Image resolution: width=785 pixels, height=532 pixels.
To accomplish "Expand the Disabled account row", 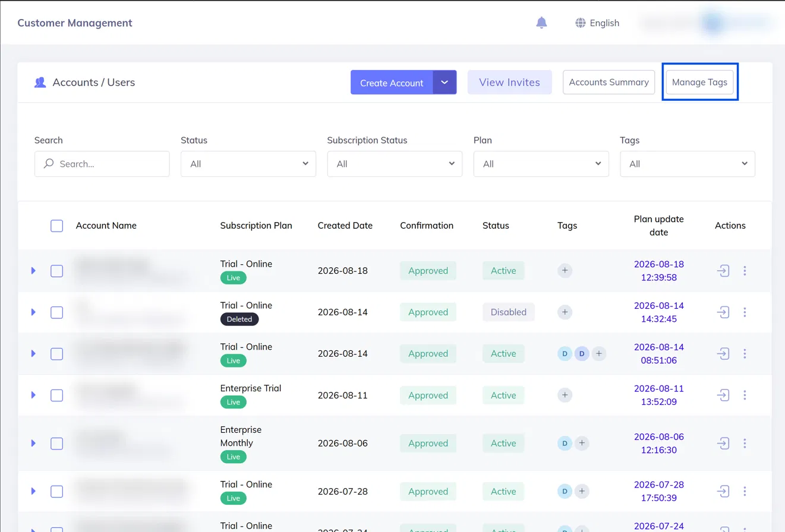I will tap(33, 312).
